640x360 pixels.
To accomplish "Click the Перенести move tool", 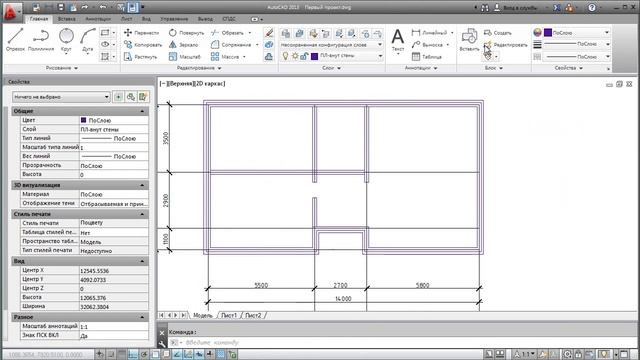I will (141, 33).
